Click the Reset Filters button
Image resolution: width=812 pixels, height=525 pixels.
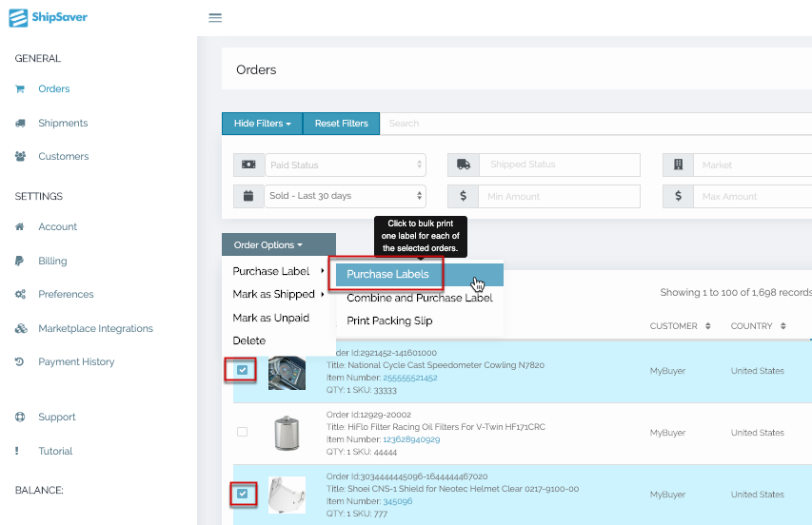coord(341,124)
